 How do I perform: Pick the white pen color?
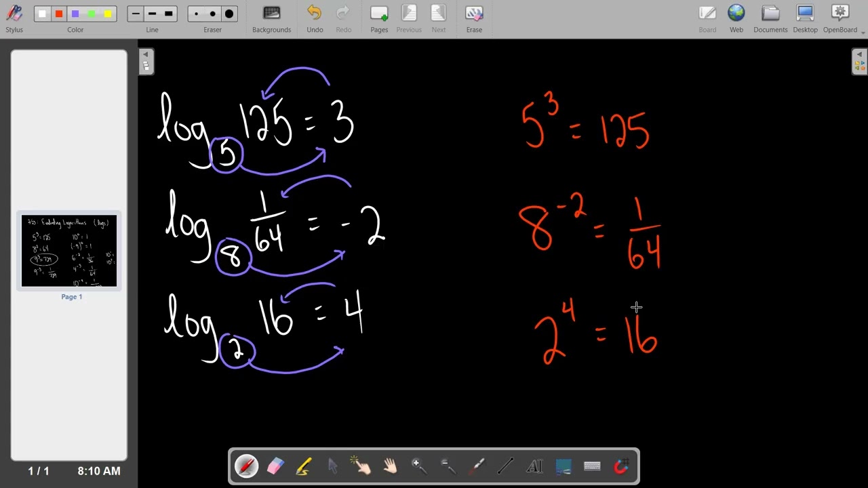point(42,14)
